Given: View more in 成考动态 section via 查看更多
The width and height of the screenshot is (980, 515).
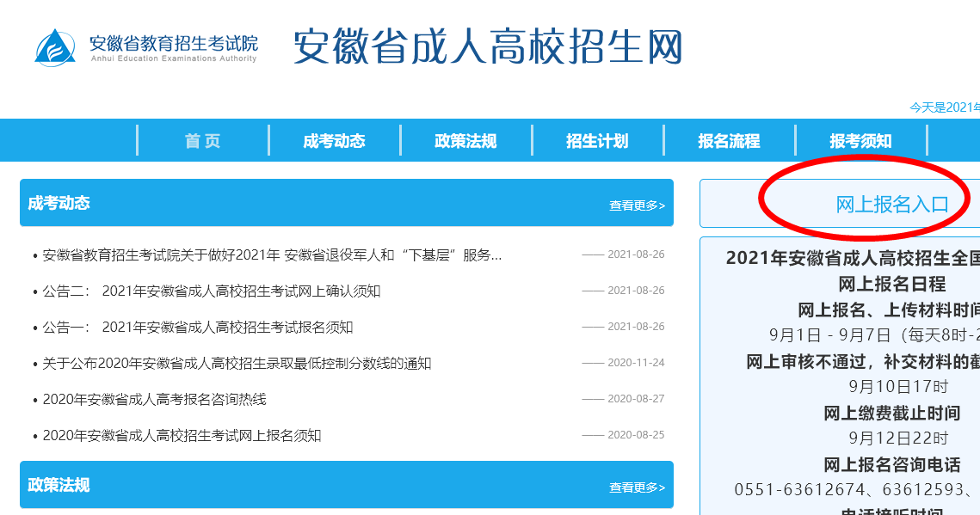Looking at the screenshot, I should point(637,205).
